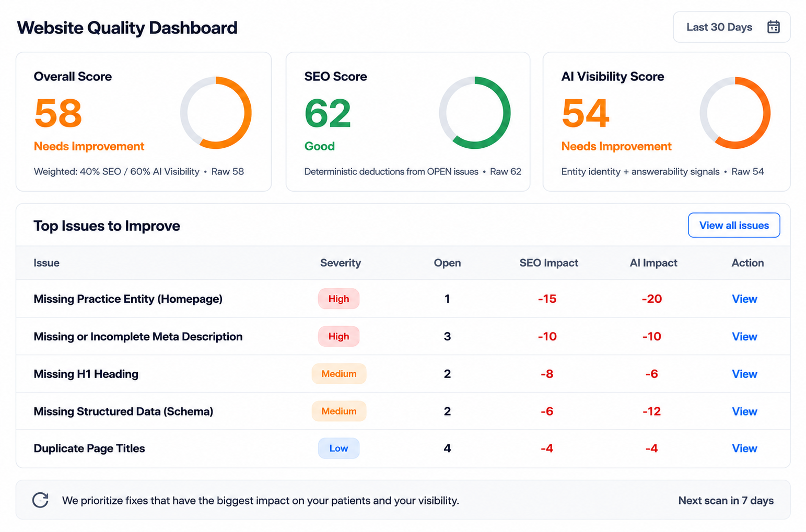
Task: Click Entity identity + answerability signals text
Action: [640, 171]
